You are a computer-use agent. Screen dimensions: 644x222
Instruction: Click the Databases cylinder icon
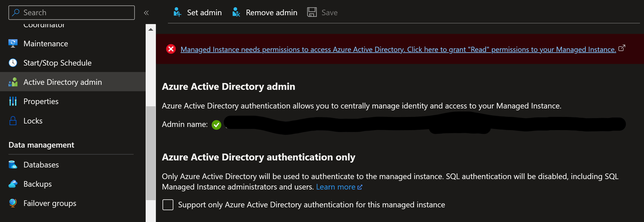click(13, 165)
